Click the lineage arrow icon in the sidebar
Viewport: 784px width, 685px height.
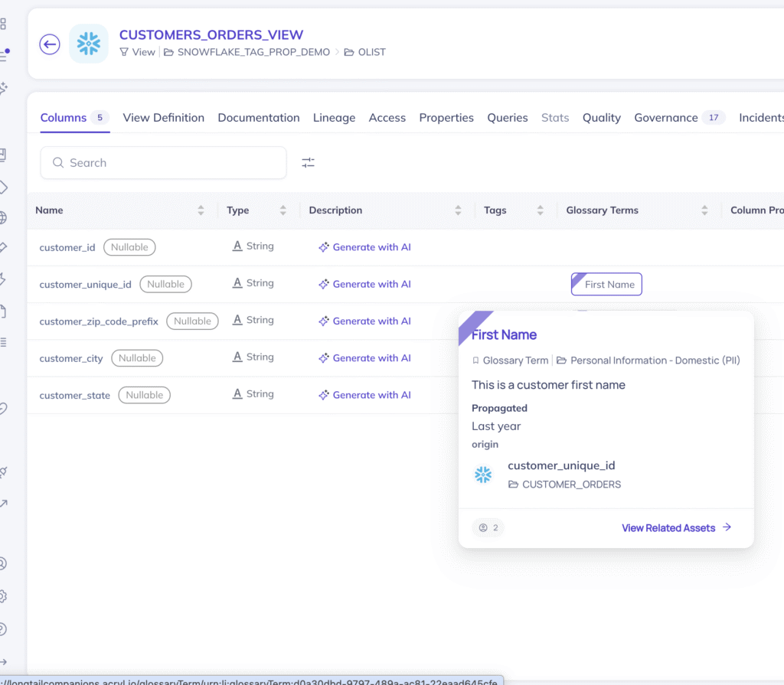(x=3, y=503)
